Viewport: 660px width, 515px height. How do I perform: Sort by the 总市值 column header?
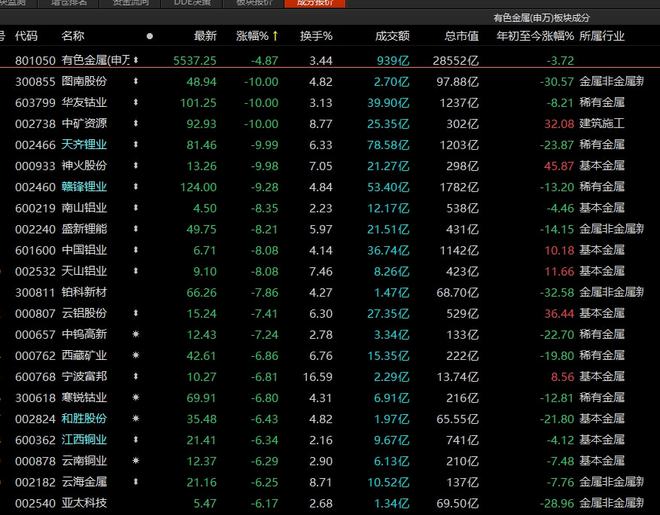462,36
